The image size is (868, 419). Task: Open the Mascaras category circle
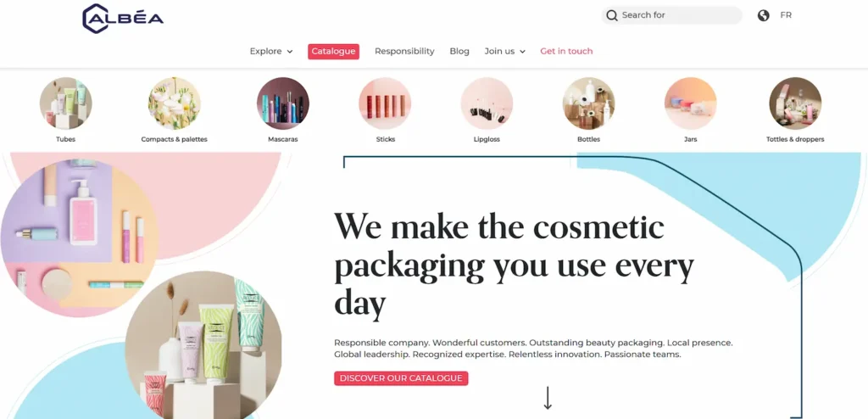tap(283, 103)
